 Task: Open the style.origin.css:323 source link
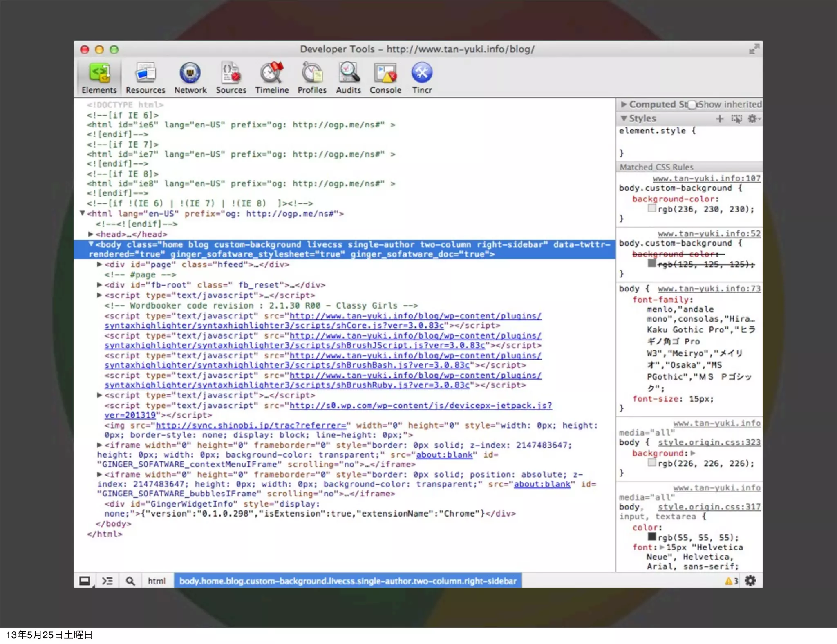coord(709,442)
